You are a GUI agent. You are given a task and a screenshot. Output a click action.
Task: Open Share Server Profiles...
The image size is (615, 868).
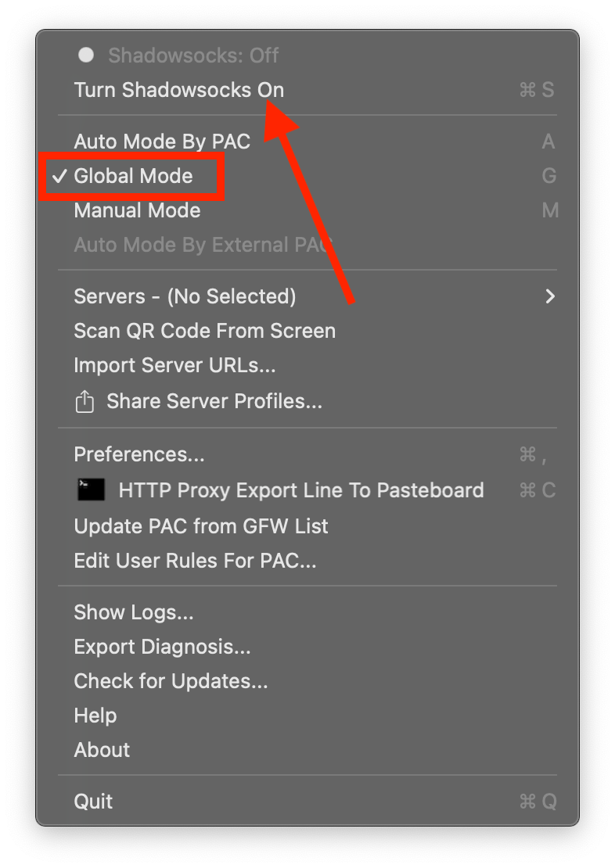coord(214,402)
